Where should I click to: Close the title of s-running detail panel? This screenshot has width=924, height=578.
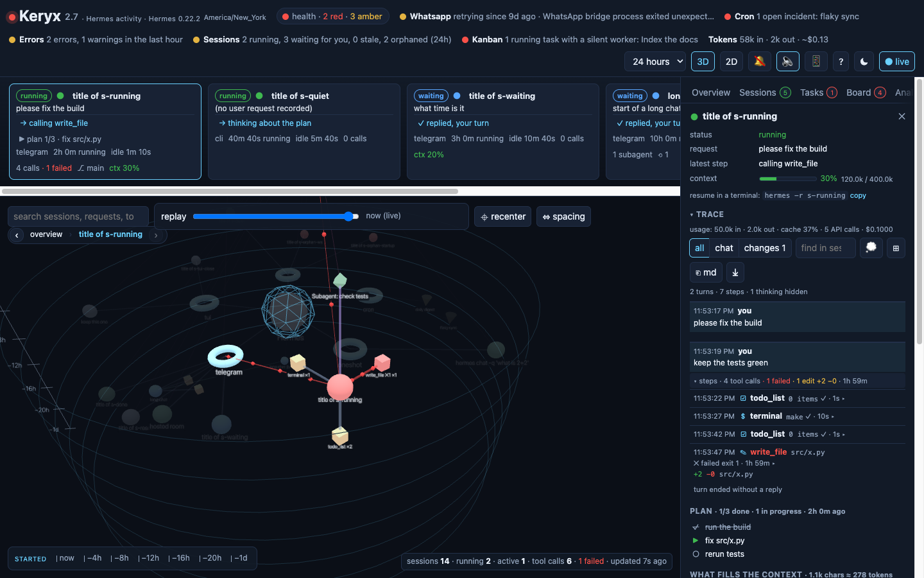point(902,116)
